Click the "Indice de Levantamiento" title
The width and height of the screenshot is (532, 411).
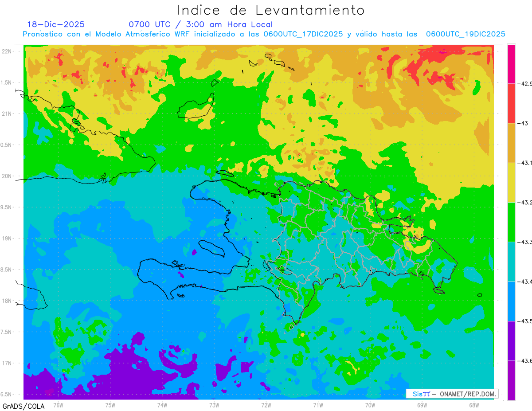pos(271,10)
